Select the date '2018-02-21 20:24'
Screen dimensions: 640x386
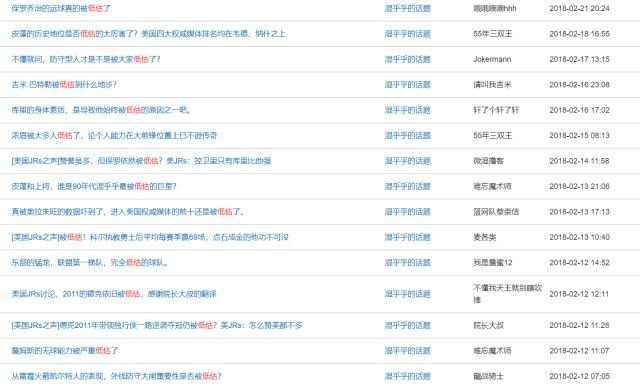coord(580,8)
